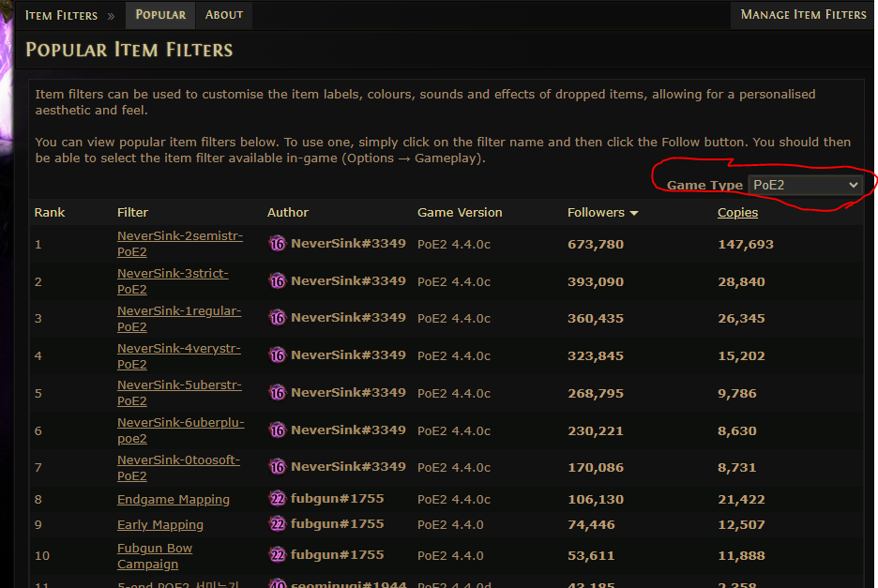This screenshot has width=878, height=588.
Task: Click the breadcrumb chevron after Item Filters
Action: [111, 16]
